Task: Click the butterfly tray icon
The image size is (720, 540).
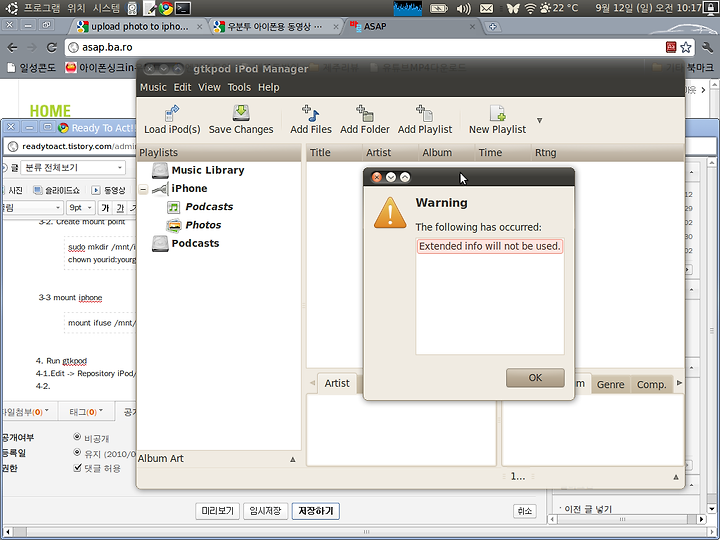Action: [x=513, y=8]
